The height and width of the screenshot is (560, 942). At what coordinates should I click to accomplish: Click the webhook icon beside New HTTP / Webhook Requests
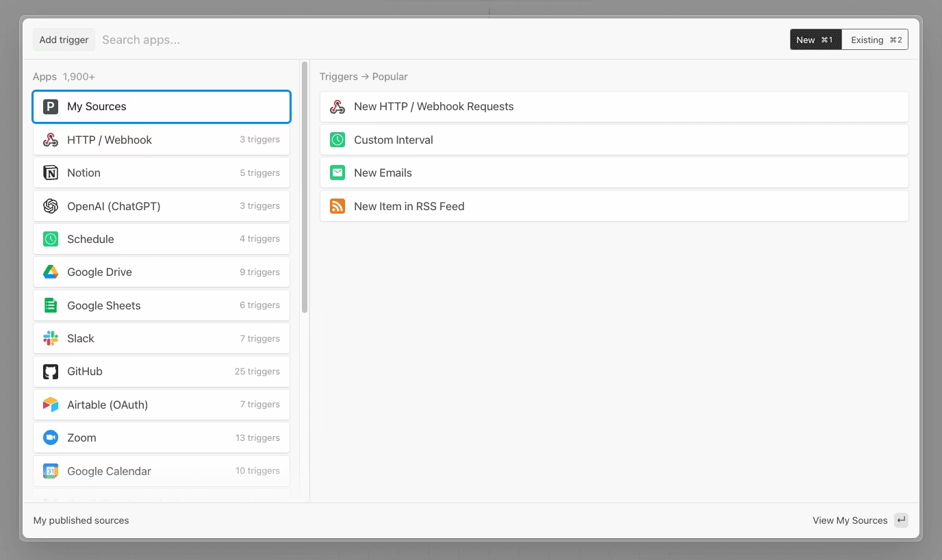338,107
